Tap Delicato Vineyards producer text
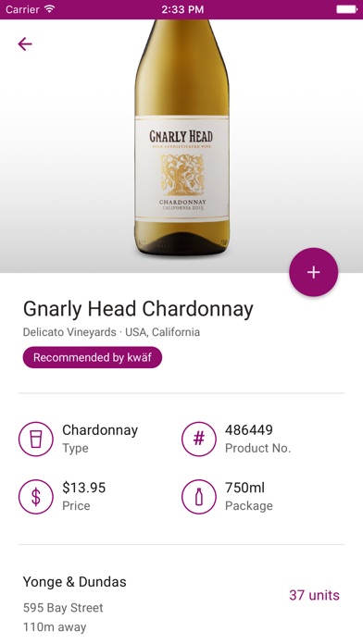363x644 pixels. pos(69,332)
